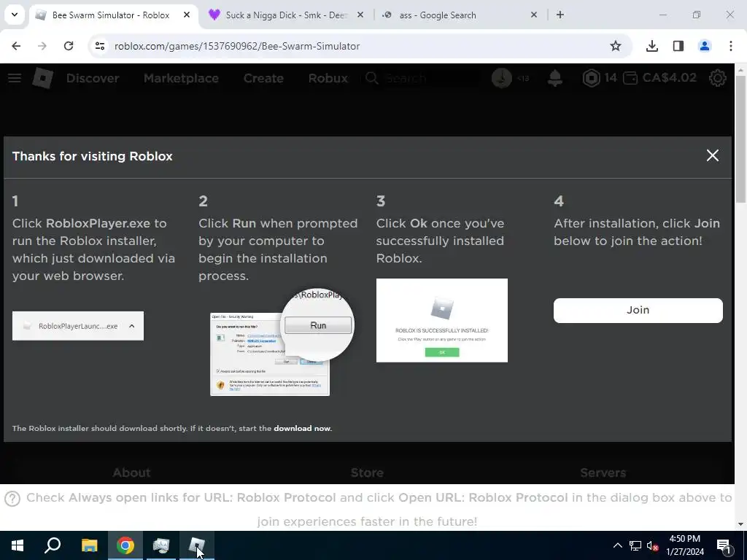The image size is (747, 560).
Task: Click the address bar URL
Action: tap(237, 46)
